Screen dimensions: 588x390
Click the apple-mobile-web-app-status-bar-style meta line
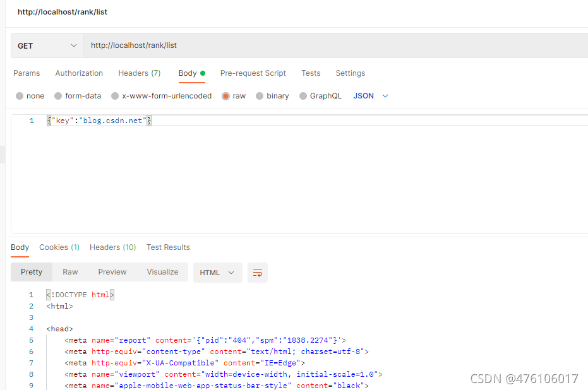217,386
